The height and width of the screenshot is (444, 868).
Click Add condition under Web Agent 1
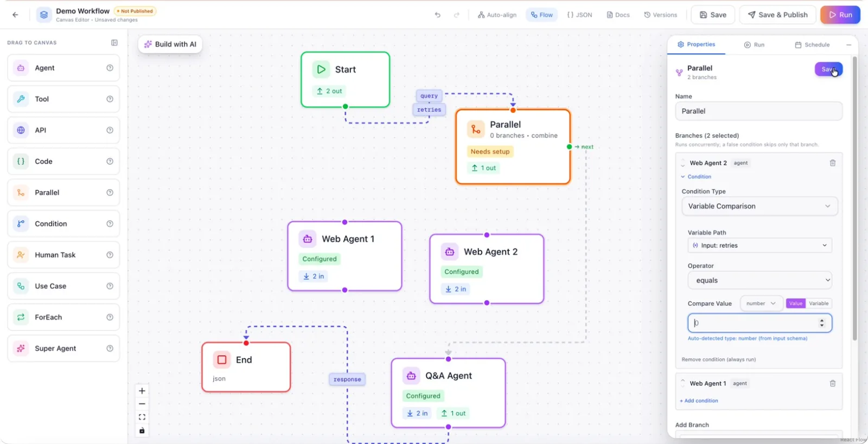699,401
